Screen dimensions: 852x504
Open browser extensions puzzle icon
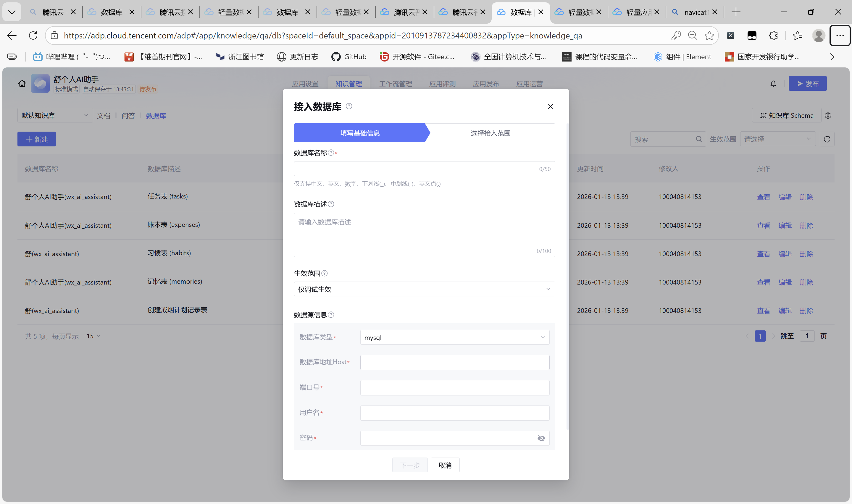pos(773,35)
